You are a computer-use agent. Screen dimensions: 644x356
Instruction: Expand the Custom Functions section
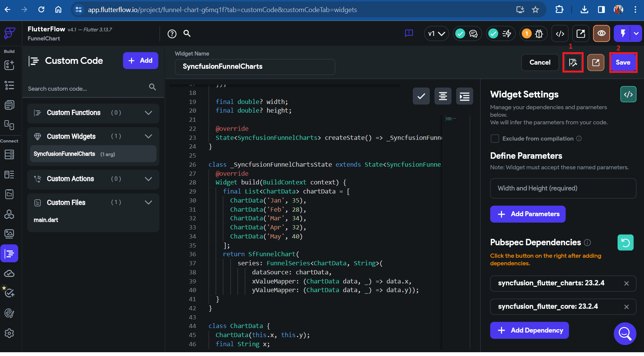(x=148, y=113)
